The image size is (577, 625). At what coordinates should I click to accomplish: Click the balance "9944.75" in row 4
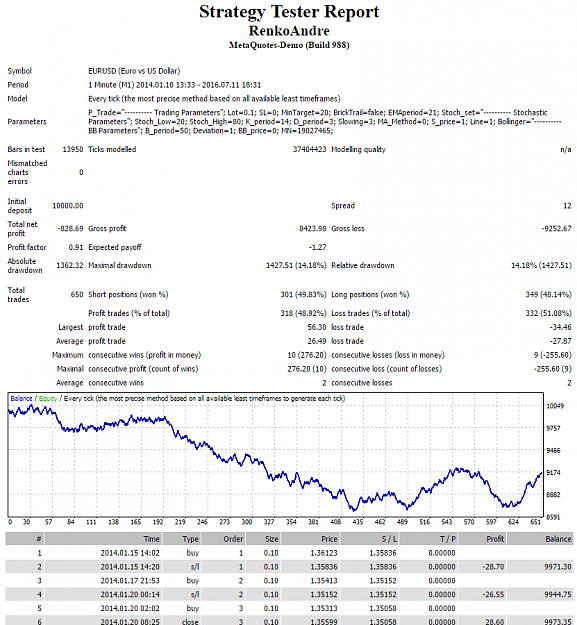point(558,595)
